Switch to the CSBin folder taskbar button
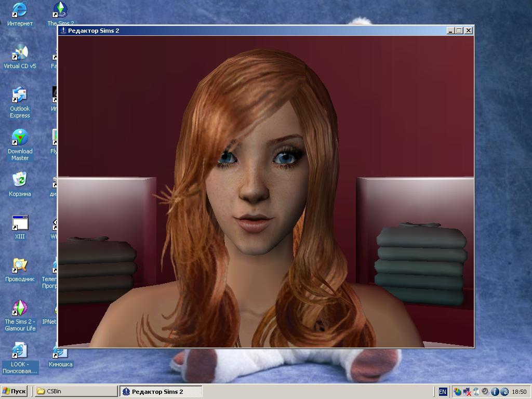The width and height of the screenshot is (532, 399). point(76,392)
